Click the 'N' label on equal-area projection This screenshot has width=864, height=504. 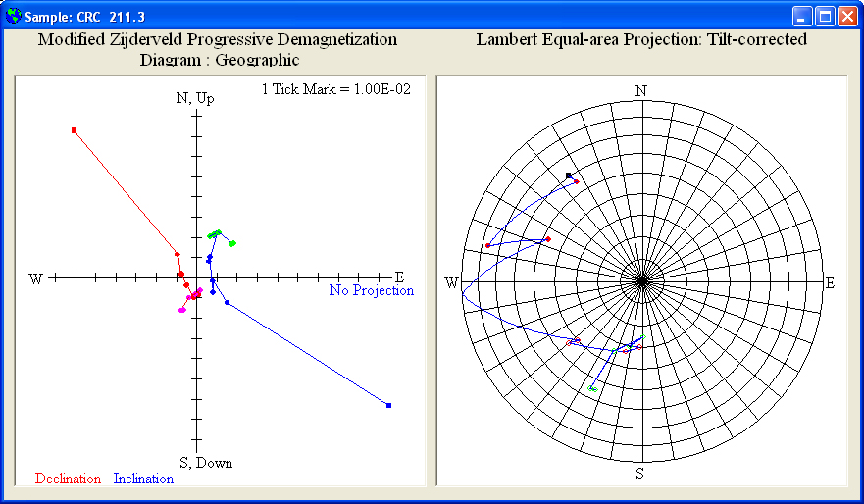(x=640, y=91)
